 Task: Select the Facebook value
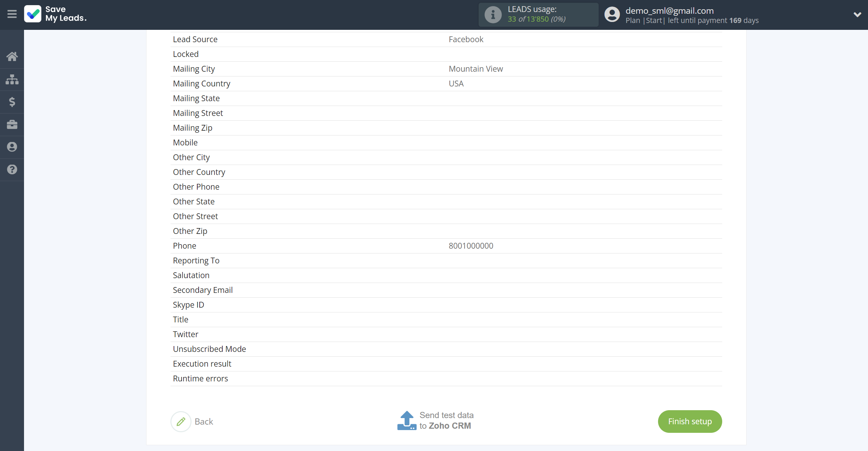click(x=466, y=39)
